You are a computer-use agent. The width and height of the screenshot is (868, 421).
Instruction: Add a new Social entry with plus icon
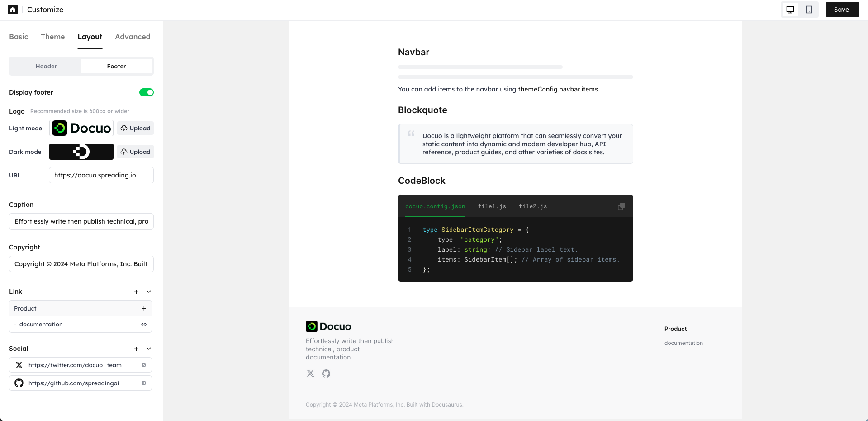click(136, 349)
